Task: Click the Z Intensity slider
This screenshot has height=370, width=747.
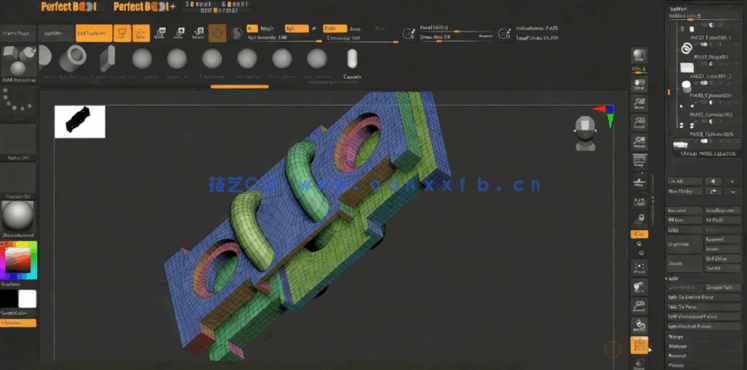Action: pyautogui.click(x=362, y=39)
